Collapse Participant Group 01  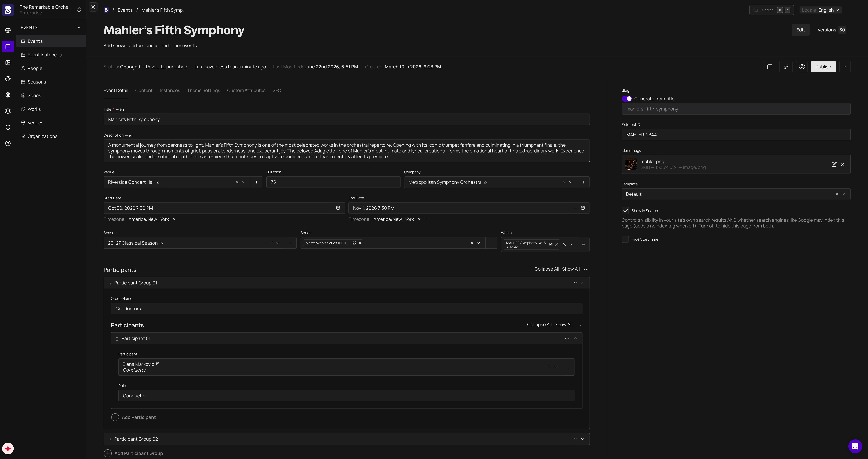(x=583, y=283)
